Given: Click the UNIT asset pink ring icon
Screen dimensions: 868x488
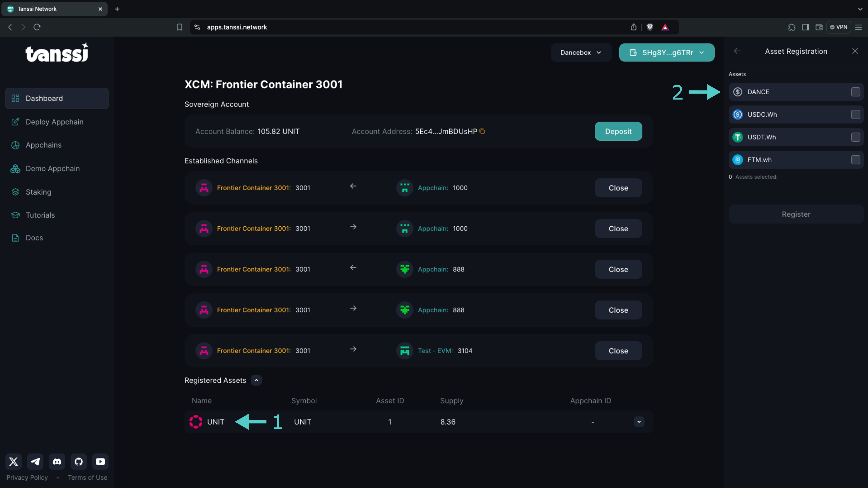Looking at the screenshot, I should point(195,422).
